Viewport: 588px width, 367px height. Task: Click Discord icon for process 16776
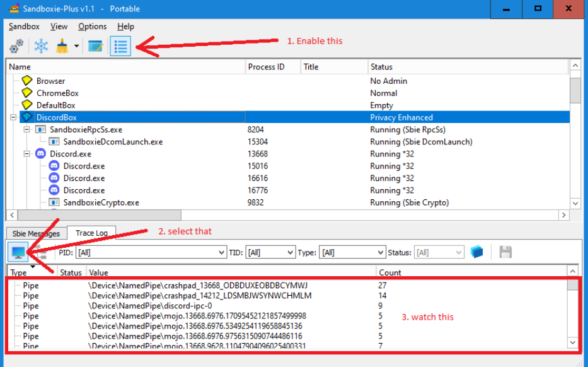pyautogui.click(x=54, y=190)
